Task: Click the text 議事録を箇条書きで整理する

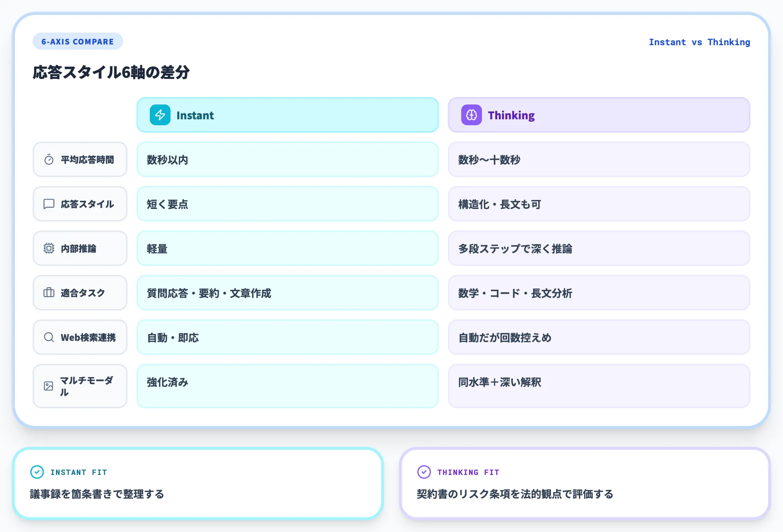Action: click(x=97, y=494)
